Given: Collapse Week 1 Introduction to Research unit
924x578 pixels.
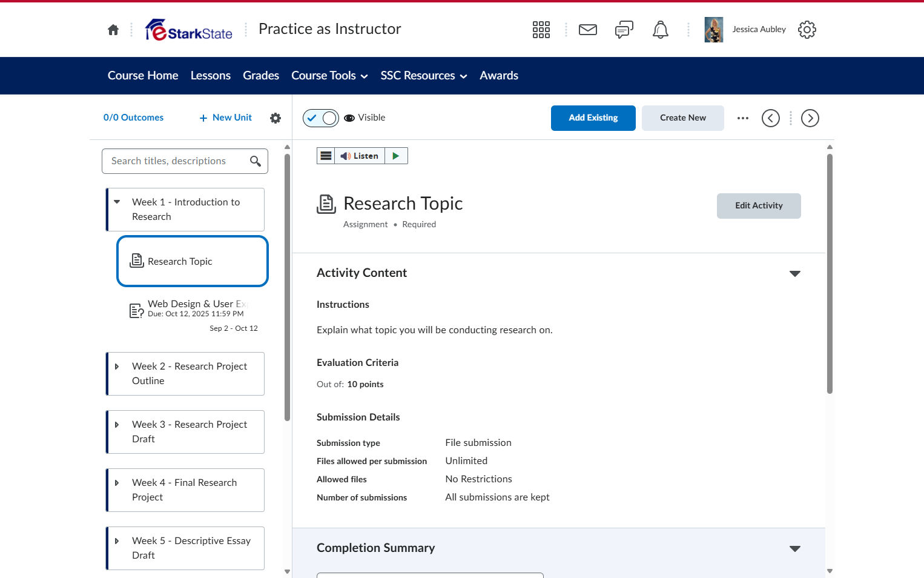Looking at the screenshot, I should 117,202.
